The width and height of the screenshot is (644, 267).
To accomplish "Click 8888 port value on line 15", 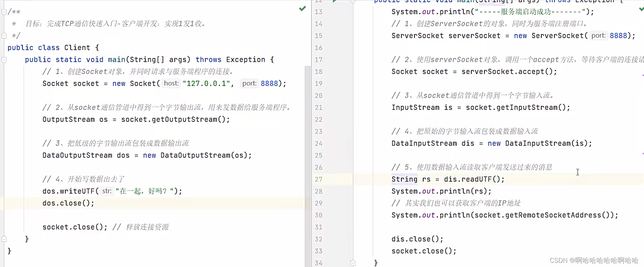I will (619, 36).
